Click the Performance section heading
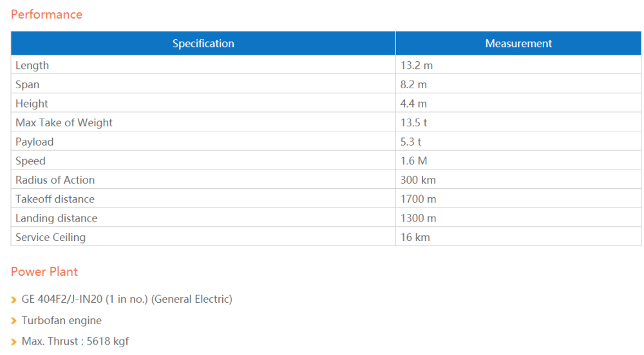Viewport: 644px width, 355px height. click(x=46, y=14)
